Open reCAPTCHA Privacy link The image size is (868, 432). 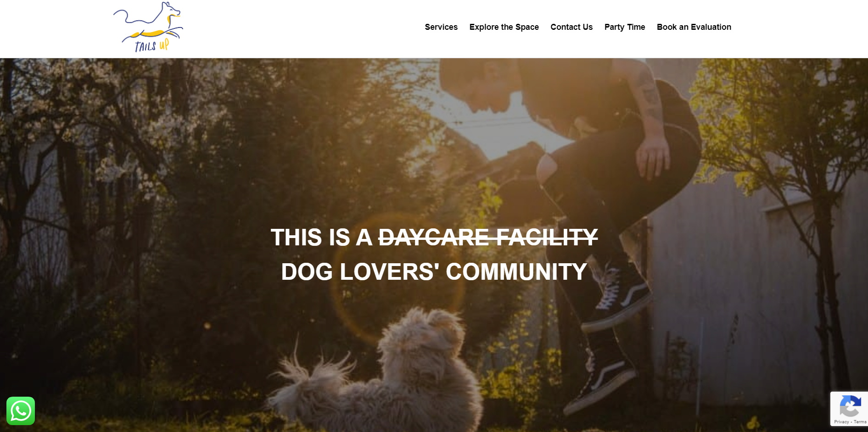coord(841,422)
